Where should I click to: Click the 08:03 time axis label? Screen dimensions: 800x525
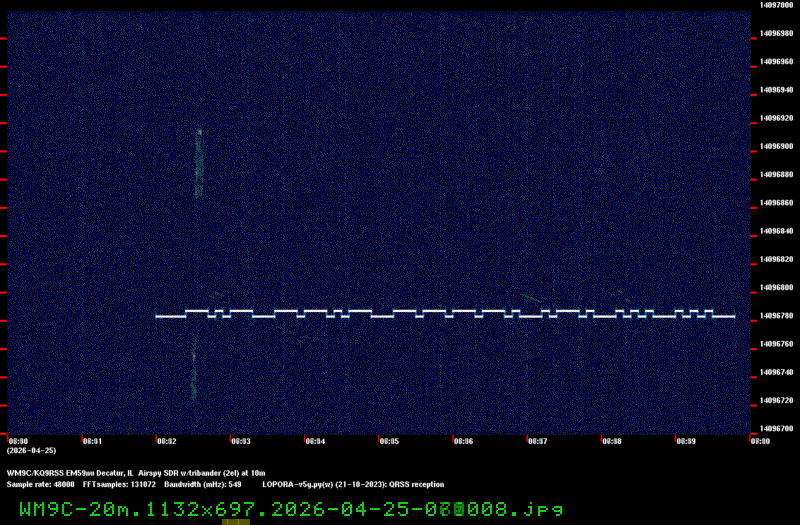(x=240, y=440)
